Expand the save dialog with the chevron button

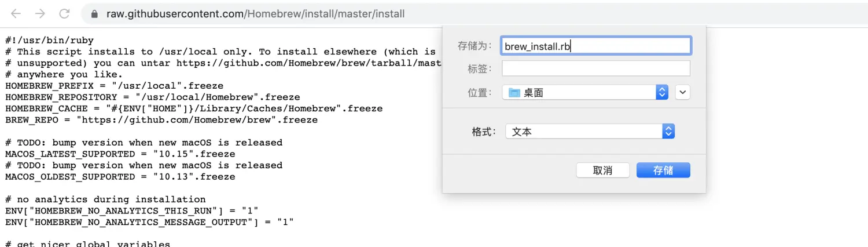coord(683,92)
